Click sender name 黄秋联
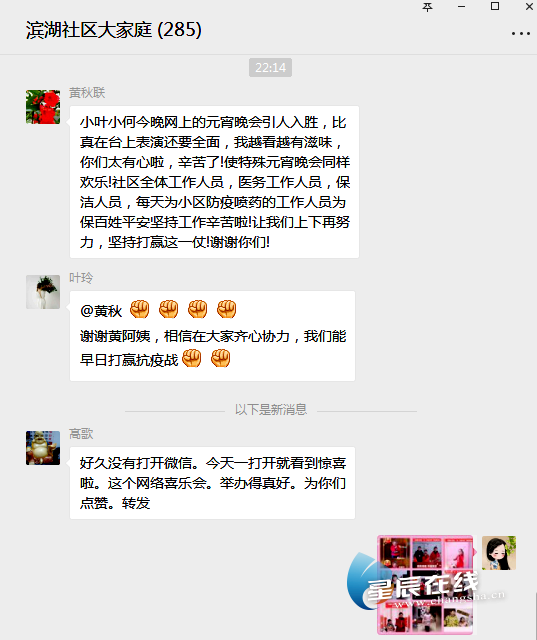This screenshot has width=537, height=640. pyautogui.click(x=87, y=93)
